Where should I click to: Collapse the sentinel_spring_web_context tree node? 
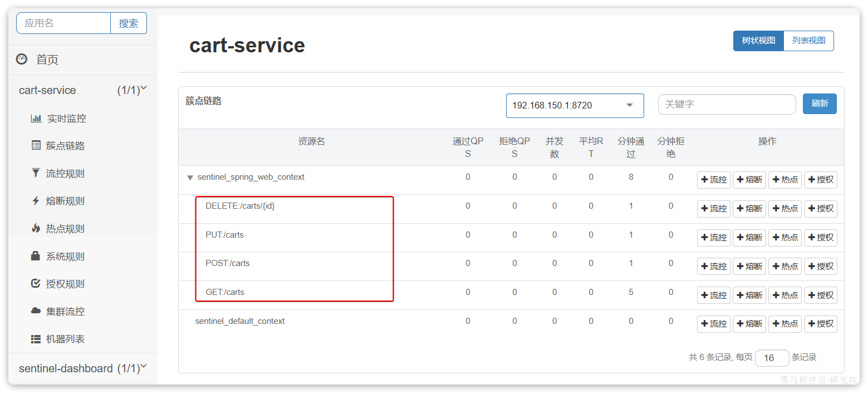pos(190,178)
